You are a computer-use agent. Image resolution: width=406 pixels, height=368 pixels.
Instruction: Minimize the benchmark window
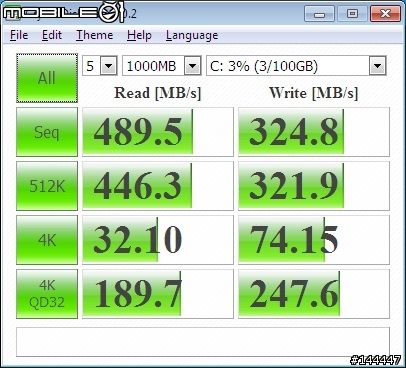pos(319,14)
